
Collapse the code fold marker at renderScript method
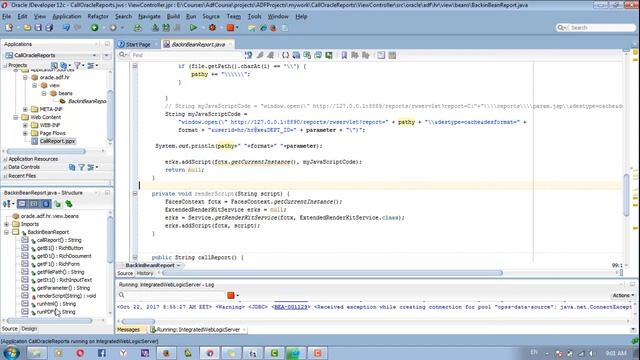(x=135, y=193)
